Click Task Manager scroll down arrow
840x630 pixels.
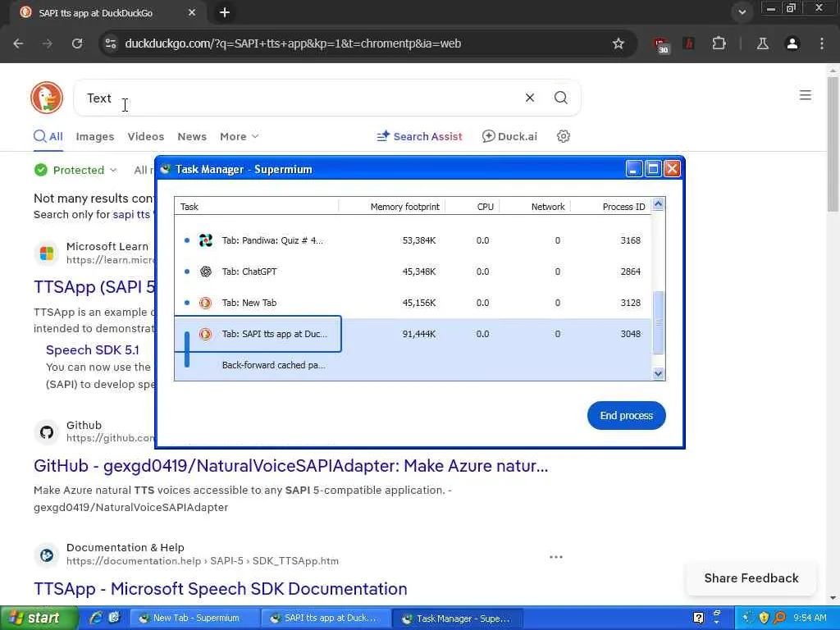click(x=659, y=373)
